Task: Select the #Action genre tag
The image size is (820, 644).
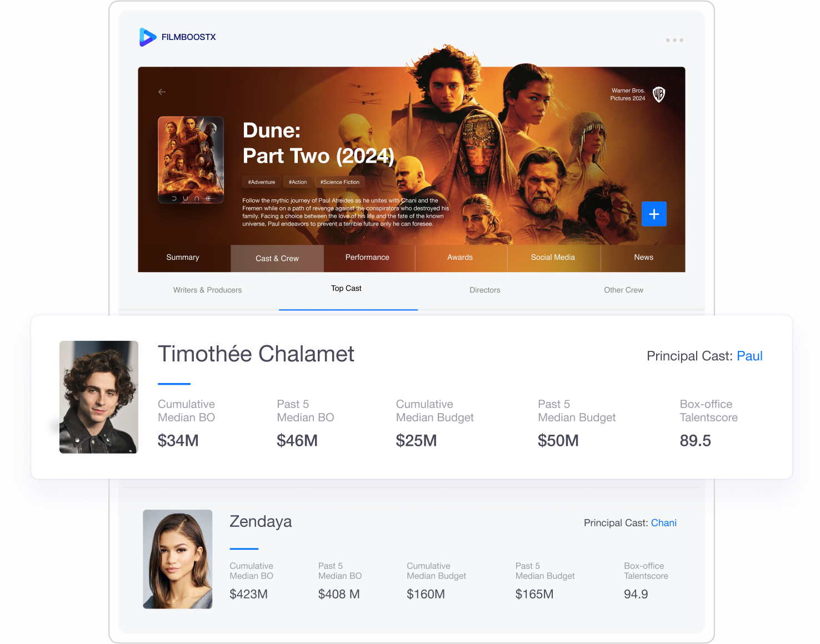Action: 298,182
